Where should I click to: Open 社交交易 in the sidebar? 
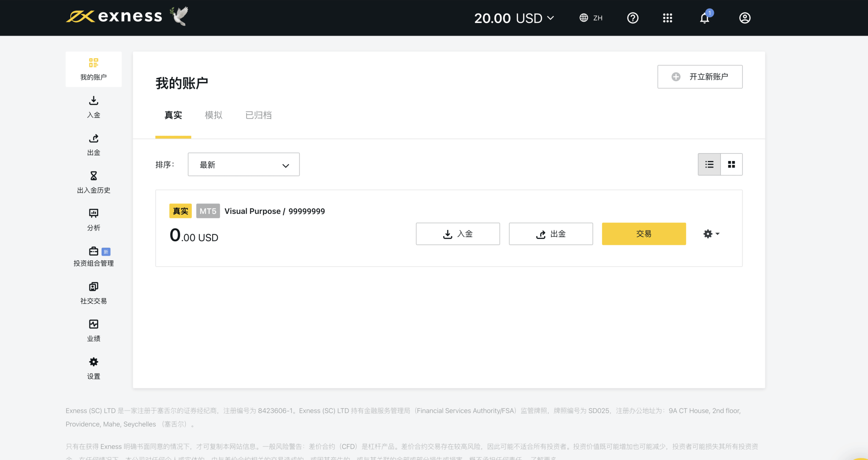coord(94,293)
